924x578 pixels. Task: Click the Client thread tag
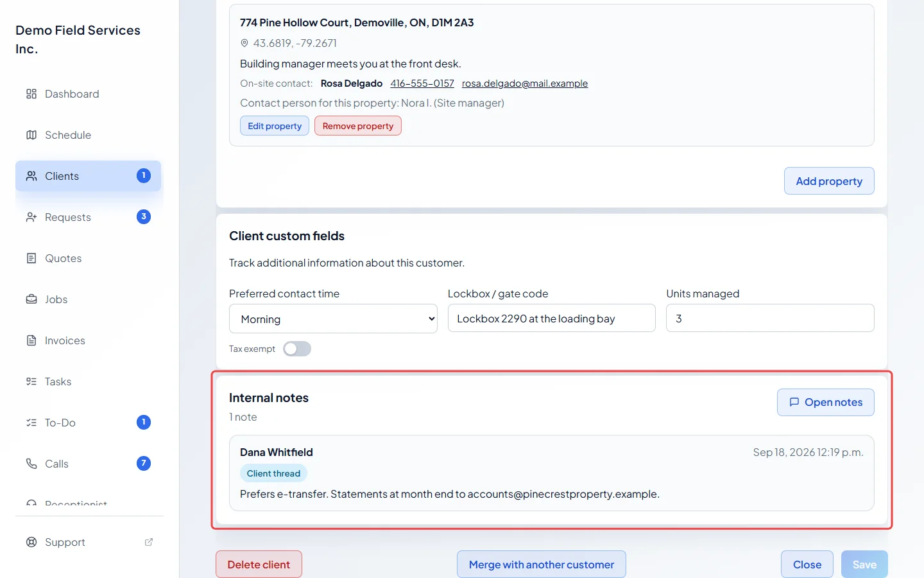(273, 473)
